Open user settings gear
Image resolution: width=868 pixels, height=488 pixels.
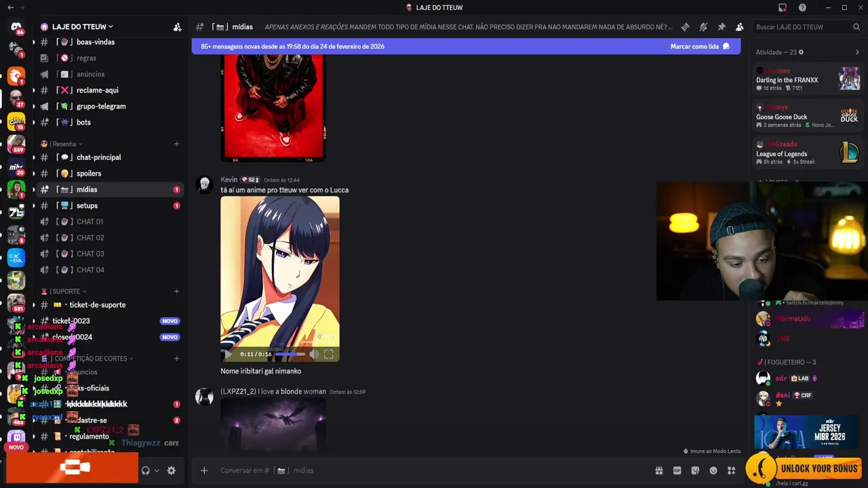coord(172,470)
